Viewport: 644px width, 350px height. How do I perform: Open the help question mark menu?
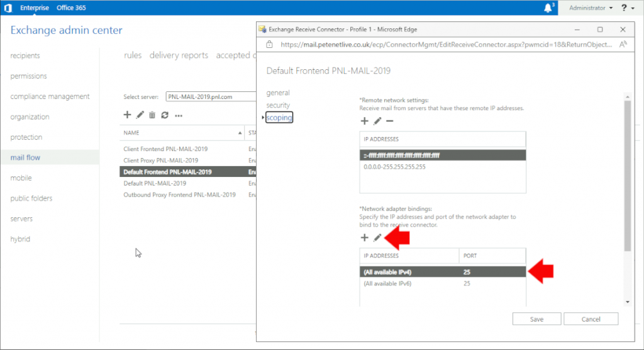coord(627,8)
